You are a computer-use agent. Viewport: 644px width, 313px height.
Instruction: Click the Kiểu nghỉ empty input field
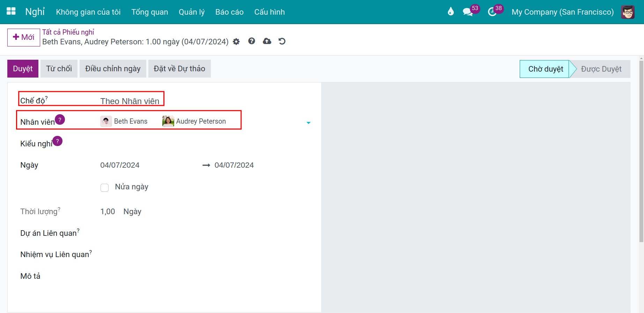205,144
